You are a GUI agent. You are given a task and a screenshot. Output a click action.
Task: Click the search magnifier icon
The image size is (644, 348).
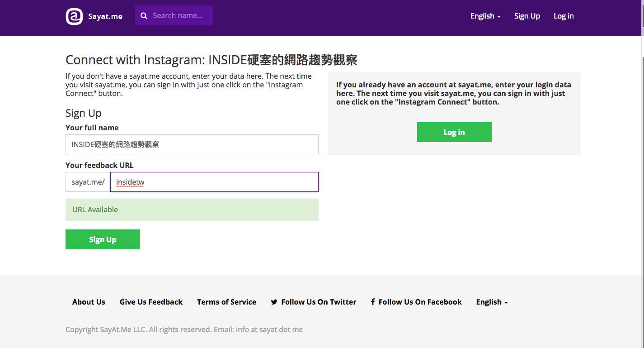click(144, 16)
